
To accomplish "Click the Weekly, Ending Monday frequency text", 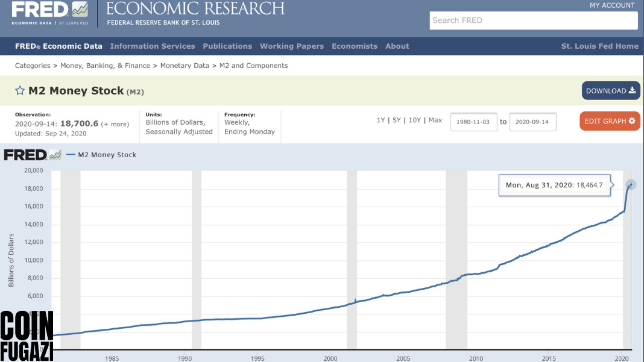I will coord(250,127).
